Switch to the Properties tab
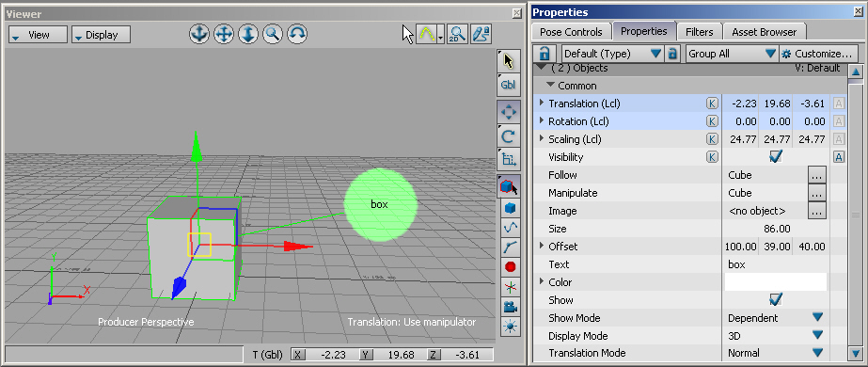 click(x=643, y=32)
